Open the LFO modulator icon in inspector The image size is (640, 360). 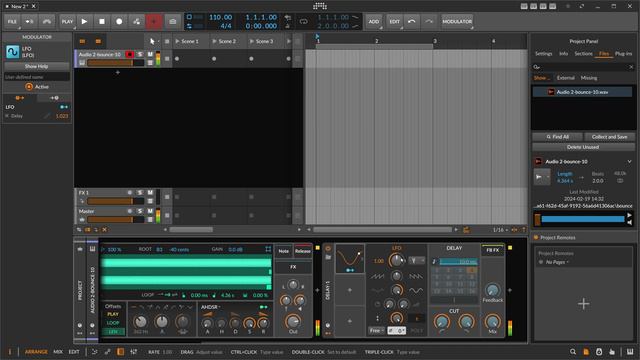tap(13, 52)
